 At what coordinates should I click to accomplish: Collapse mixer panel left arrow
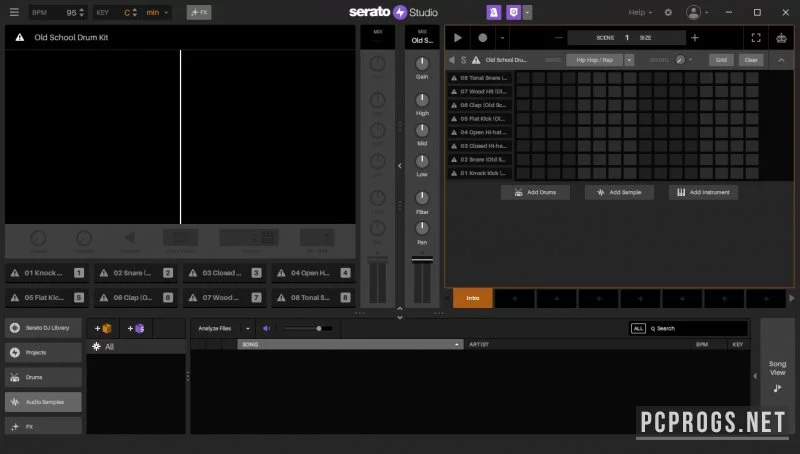click(x=399, y=165)
